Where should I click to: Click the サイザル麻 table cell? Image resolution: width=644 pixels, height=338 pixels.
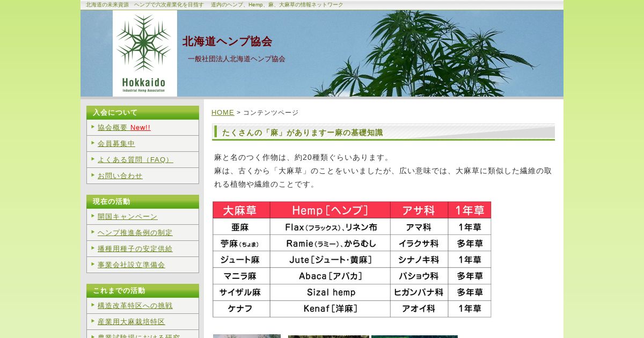[241, 292]
